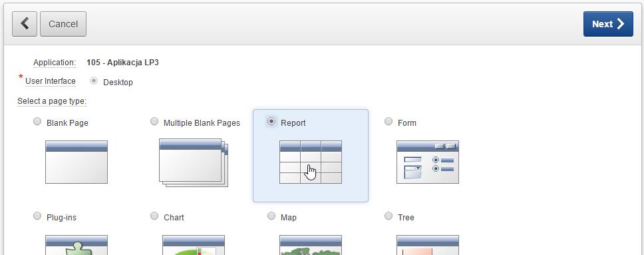Click the back arrow button

(25, 24)
